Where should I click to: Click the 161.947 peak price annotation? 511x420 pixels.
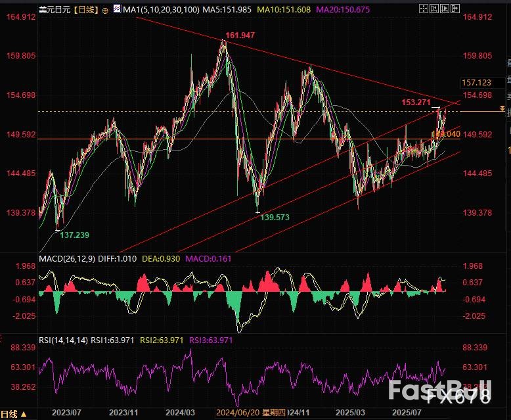click(x=240, y=34)
